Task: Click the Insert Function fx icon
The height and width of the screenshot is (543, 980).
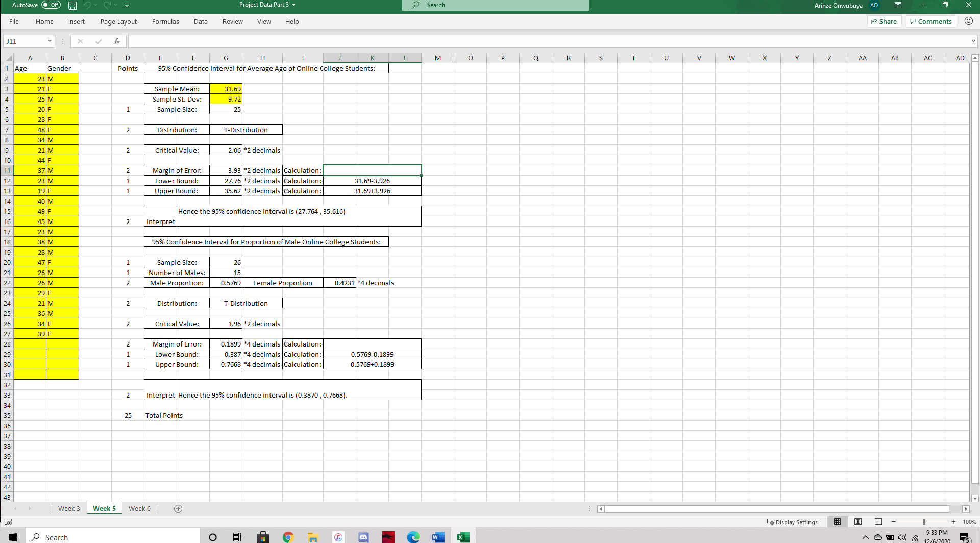Action: (117, 41)
